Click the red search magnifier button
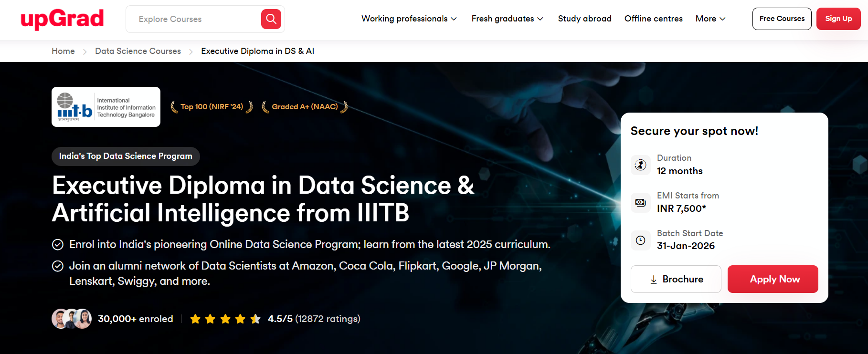Image resolution: width=868 pixels, height=354 pixels. 271,19
